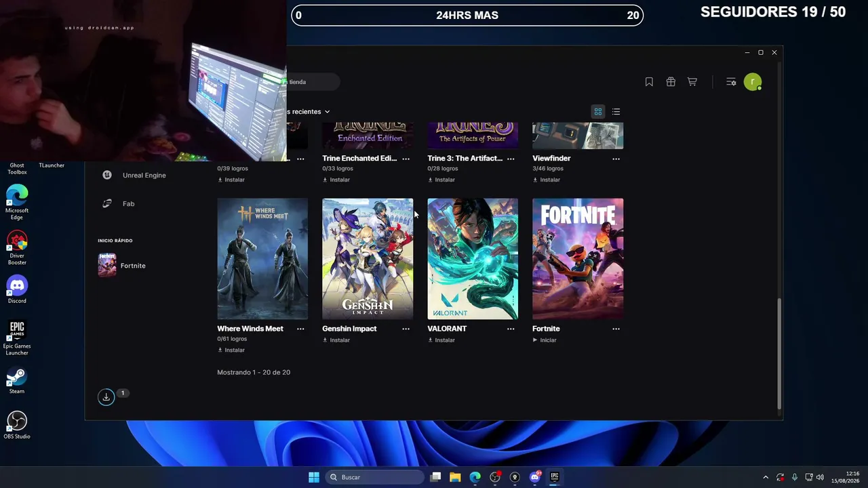This screenshot has height=488, width=868.
Task: Click the Epic Games taskbar icon
Action: (554, 477)
